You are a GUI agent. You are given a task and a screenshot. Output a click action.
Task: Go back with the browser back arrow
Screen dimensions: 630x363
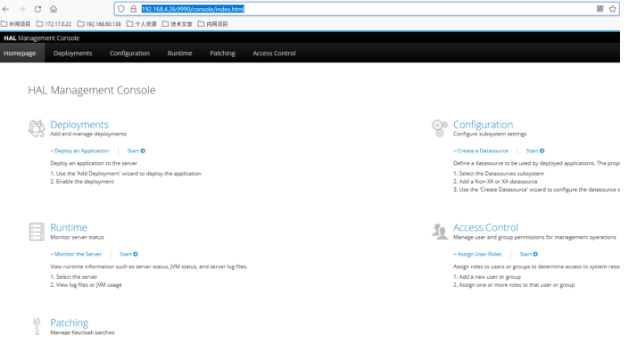tap(6, 9)
